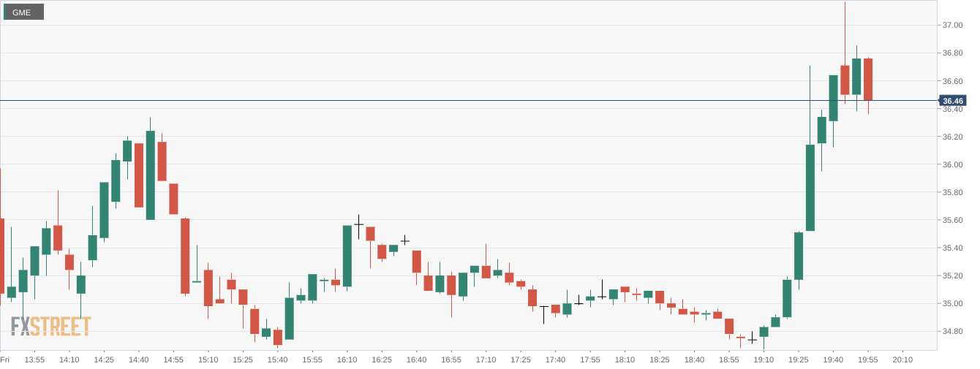
Task: Click the GME symbol label
Action: pyautogui.click(x=22, y=12)
